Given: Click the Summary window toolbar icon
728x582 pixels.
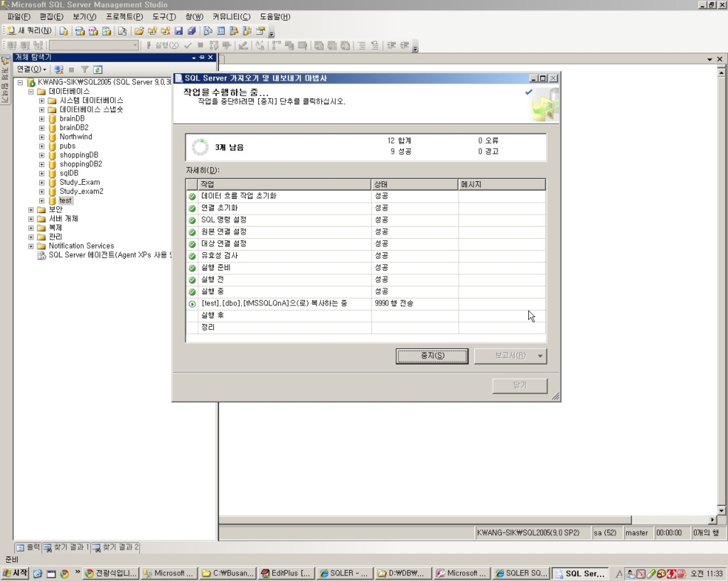Looking at the screenshot, I should tap(221, 31).
